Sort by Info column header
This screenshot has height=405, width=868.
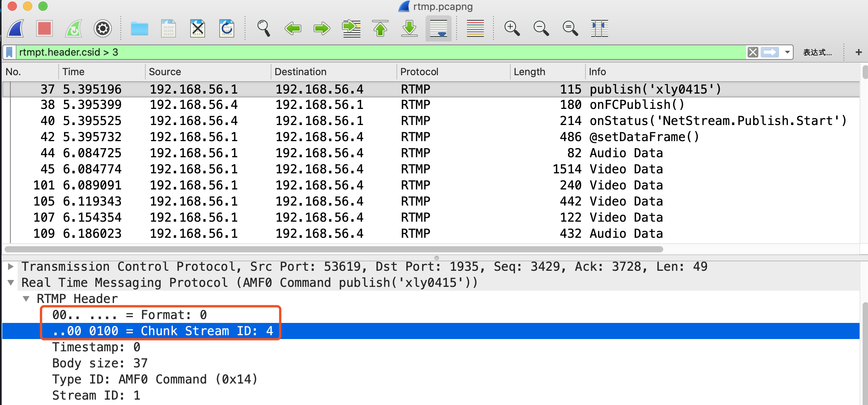722,72
